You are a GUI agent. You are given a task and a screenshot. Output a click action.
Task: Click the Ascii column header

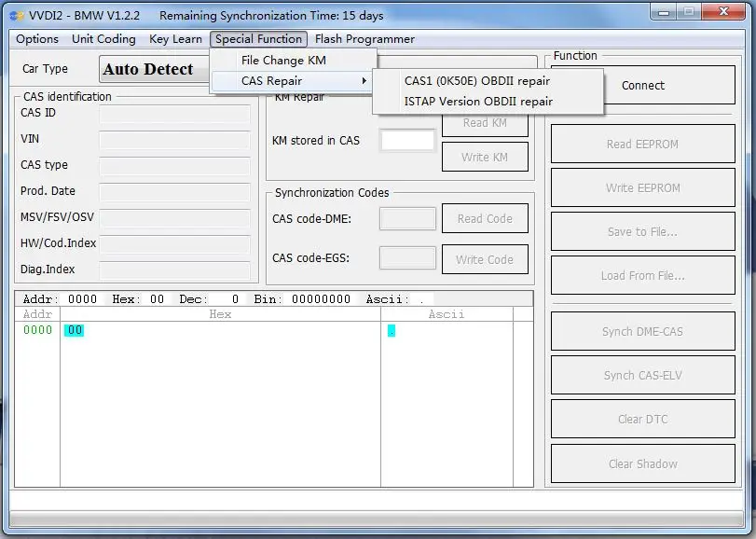pyautogui.click(x=447, y=314)
